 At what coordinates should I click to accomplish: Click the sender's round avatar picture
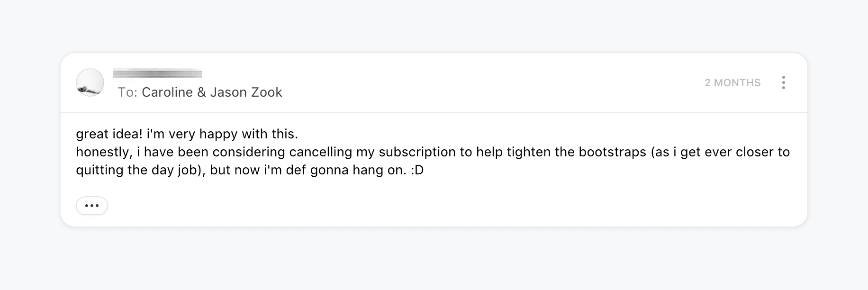(x=90, y=82)
